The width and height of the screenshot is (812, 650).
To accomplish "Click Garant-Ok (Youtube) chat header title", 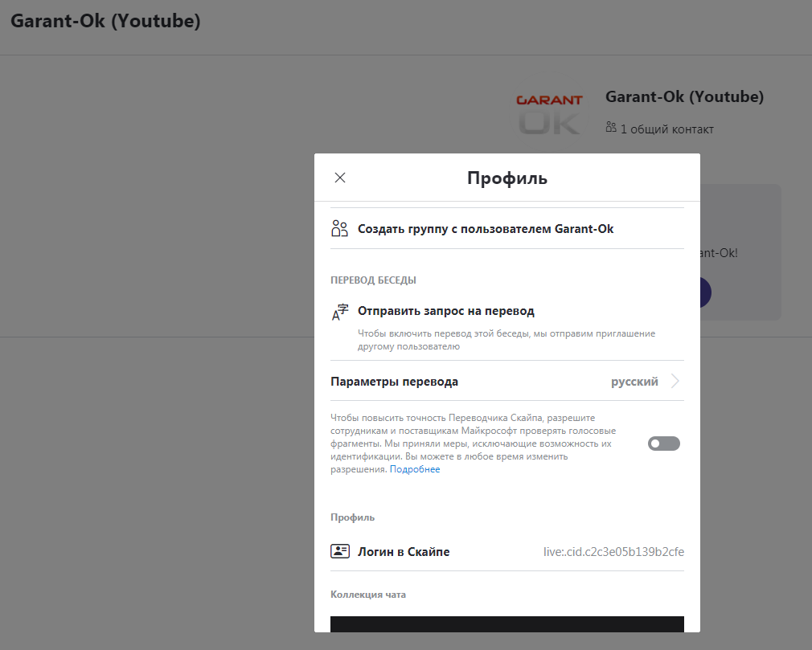I will tap(105, 21).
